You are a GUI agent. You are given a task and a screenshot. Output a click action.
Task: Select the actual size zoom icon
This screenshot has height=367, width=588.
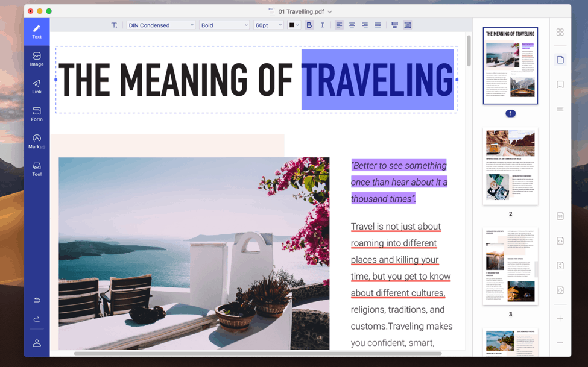(x=560, y=215)
